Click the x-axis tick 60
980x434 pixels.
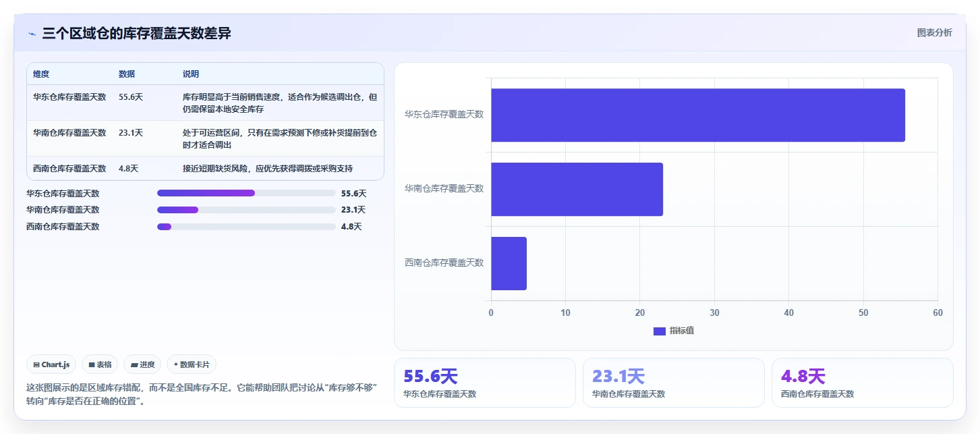coord(938,313)
